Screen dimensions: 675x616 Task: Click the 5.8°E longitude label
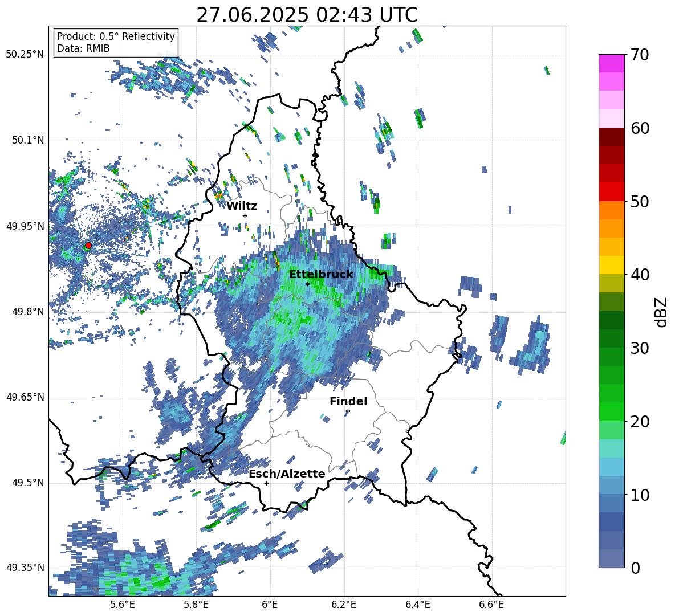196,605
